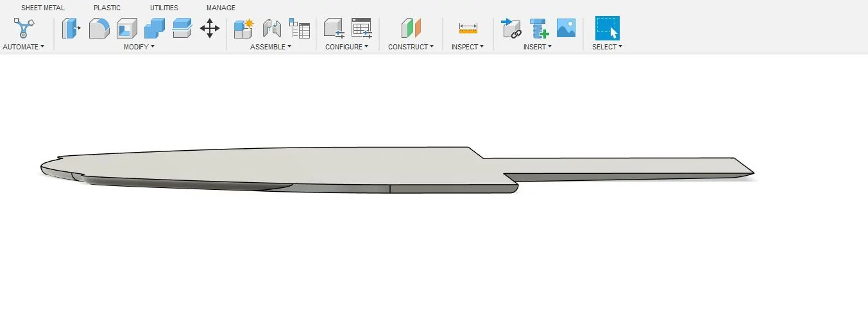868x331 pixels.
Task: Select the Measure ruler tool
Action: click(x=468, y=28)
